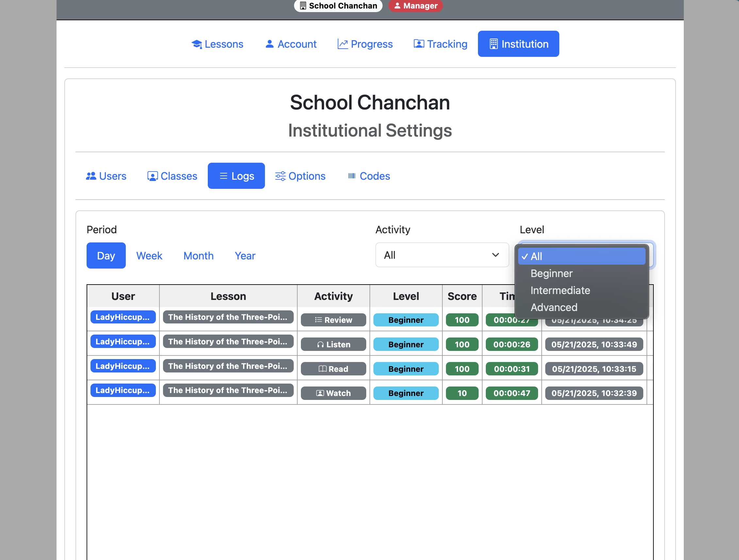This screenshot has width=739, height=560.
Task: Click the Activity dropdown chevron arrow
Action: 496,255
